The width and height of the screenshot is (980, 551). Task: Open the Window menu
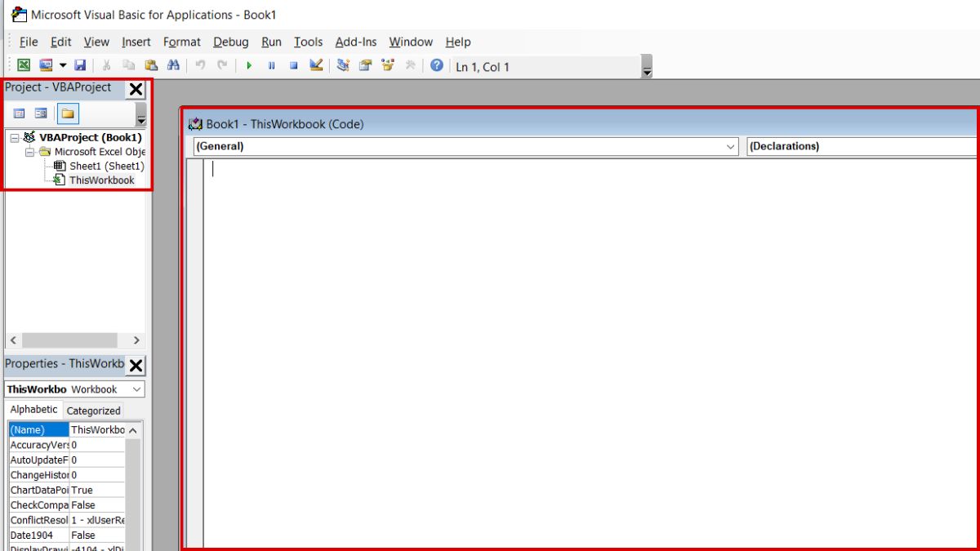[411, 42]
